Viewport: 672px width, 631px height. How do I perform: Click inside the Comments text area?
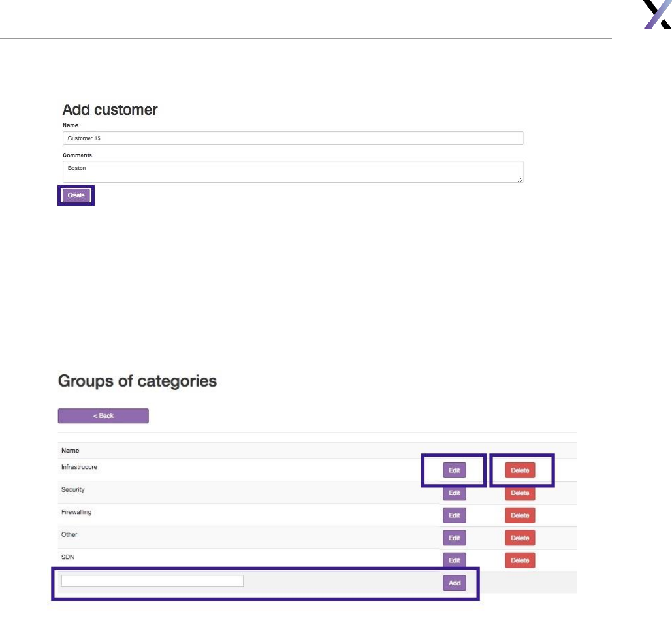pos(293,172)
